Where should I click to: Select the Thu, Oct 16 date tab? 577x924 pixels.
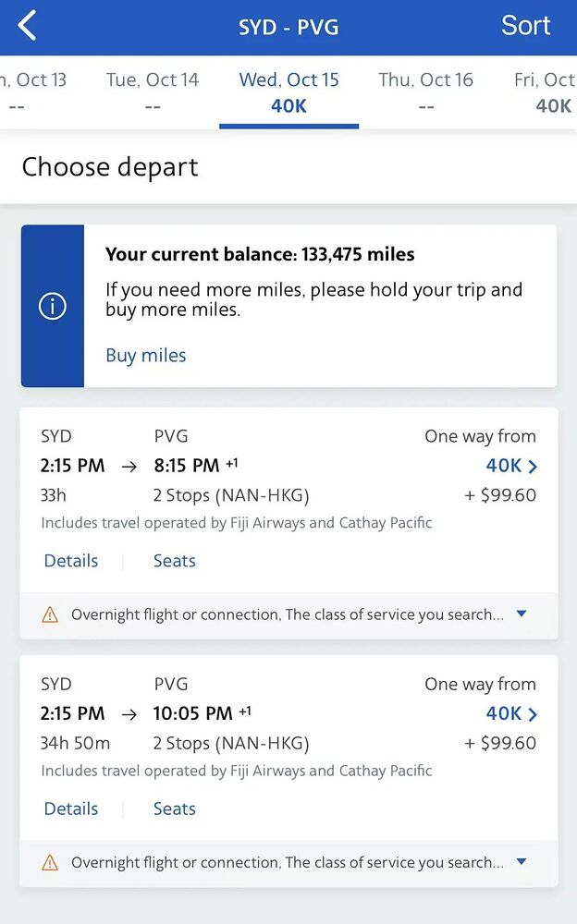click(425, 92)
